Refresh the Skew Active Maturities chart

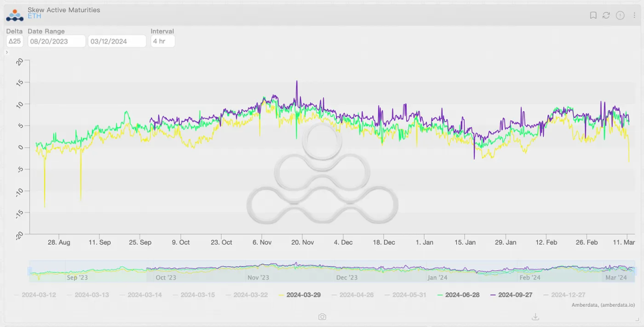(606, 15)
